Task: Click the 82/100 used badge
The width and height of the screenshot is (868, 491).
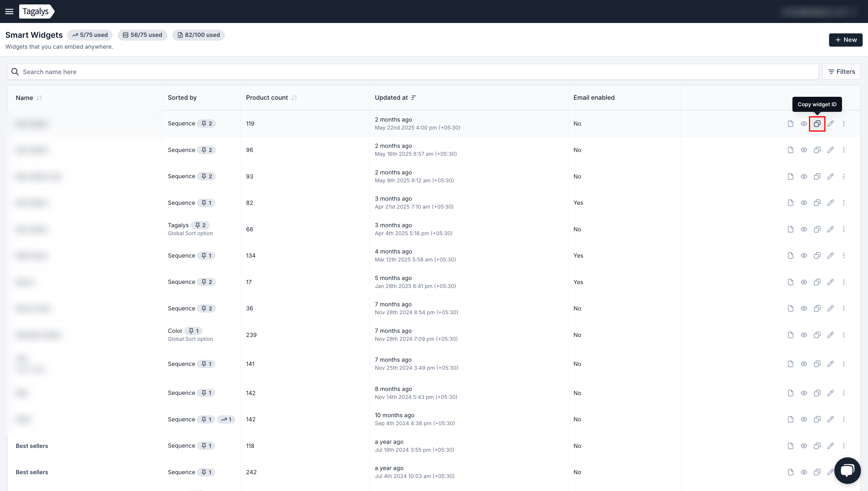Action: coord(198,35)
